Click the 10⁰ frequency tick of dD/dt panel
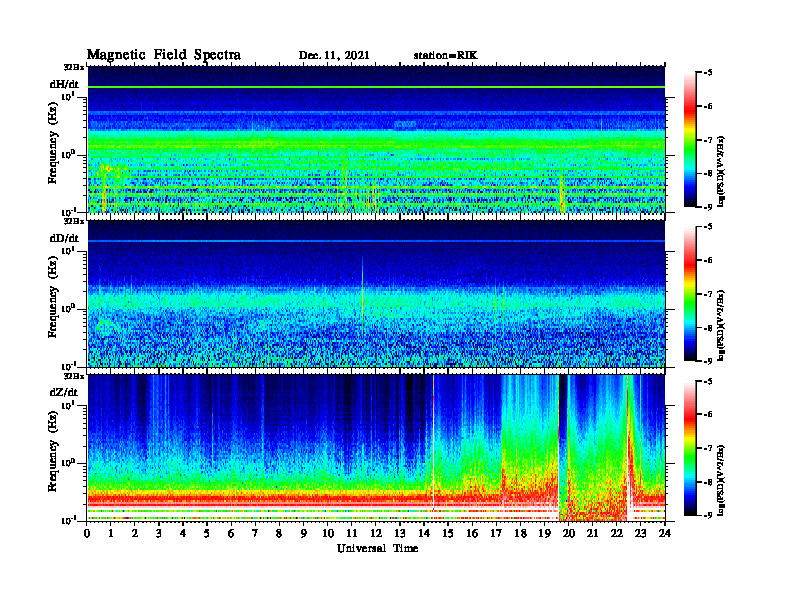Screen dimensions: 792x612 (x=70, y=309)
